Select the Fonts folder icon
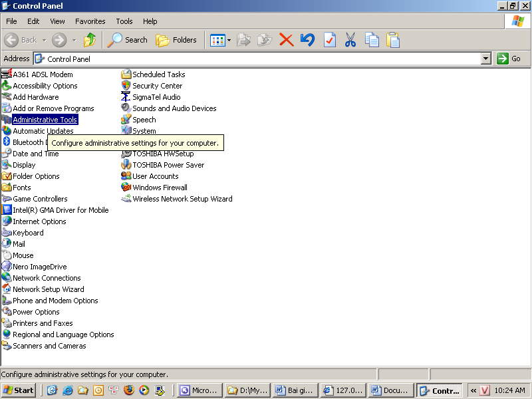Viewport: 532px width, 399px height. pos(7,188)
